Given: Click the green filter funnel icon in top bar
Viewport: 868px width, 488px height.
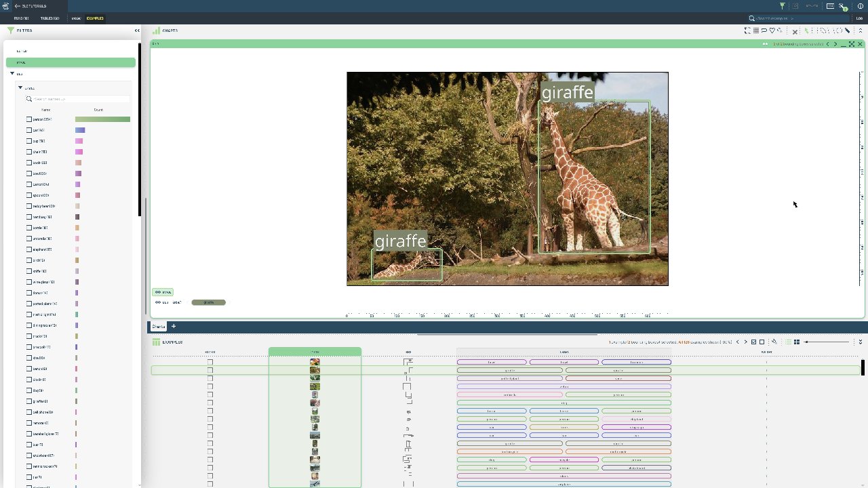Looking at the screenshot, I should (x=782, y=6).
